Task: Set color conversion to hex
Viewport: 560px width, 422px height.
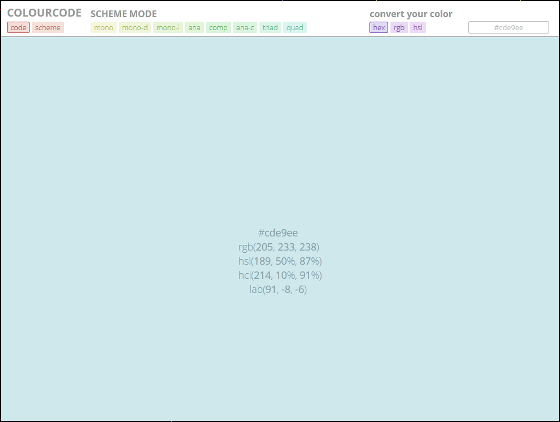Action: tap(379, 27)
